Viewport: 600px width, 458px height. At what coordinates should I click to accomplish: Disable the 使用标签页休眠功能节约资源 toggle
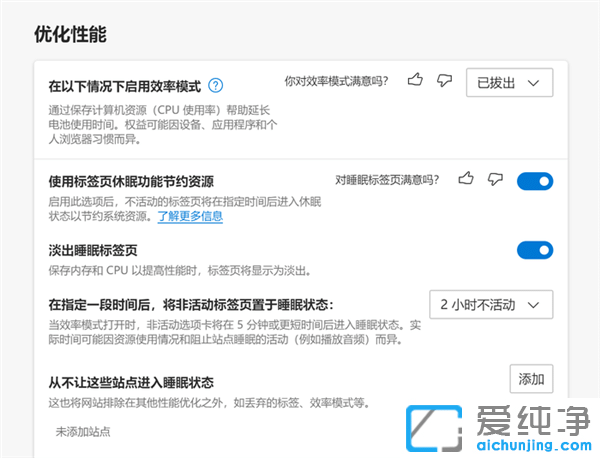tap(534, 181)
